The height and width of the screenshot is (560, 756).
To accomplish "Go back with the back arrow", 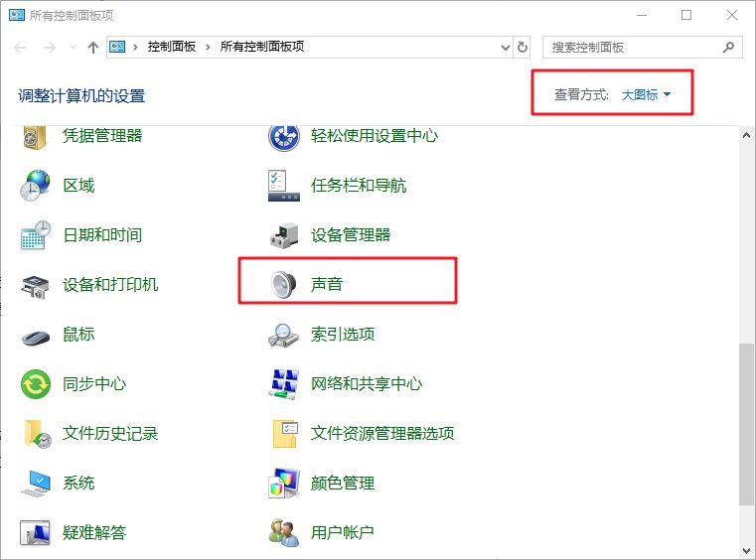I will click(20, 48).
